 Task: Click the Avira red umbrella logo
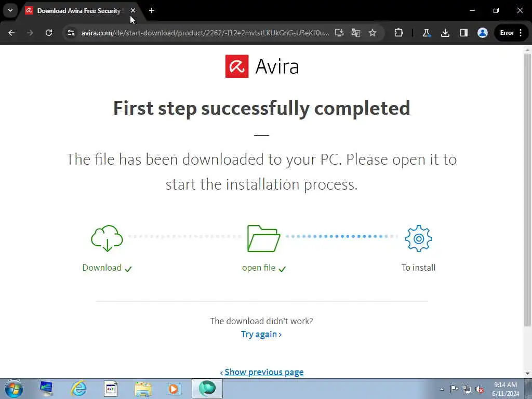pos(237,66)
